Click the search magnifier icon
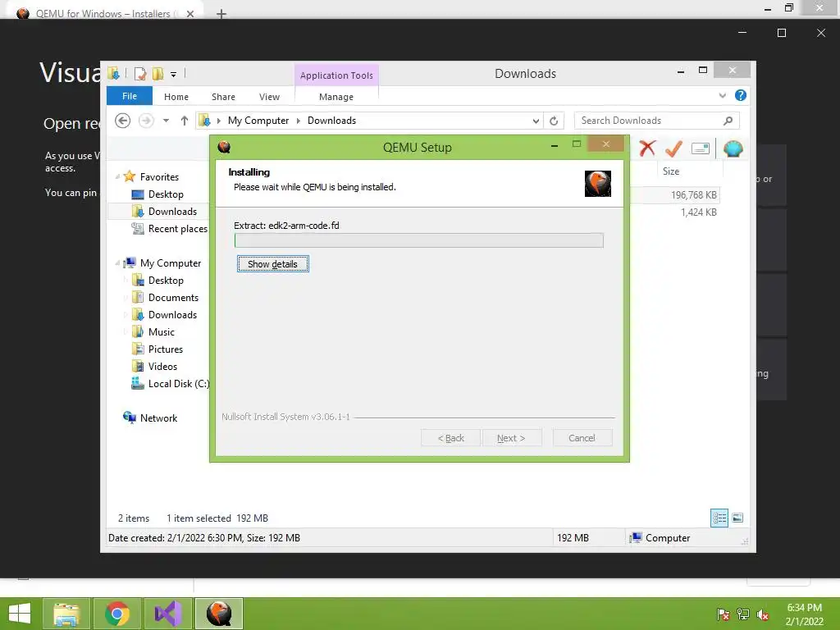 point(728,121)
